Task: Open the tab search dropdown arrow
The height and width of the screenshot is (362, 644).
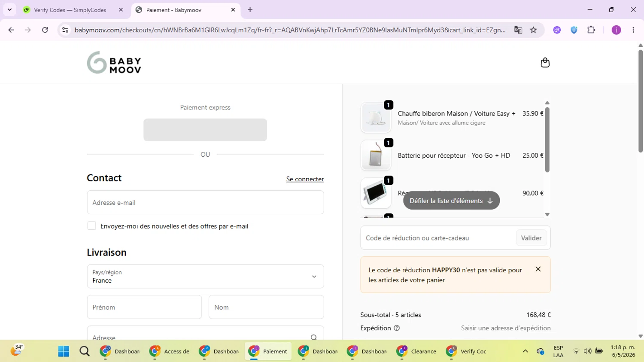Action: click(9, 10)
